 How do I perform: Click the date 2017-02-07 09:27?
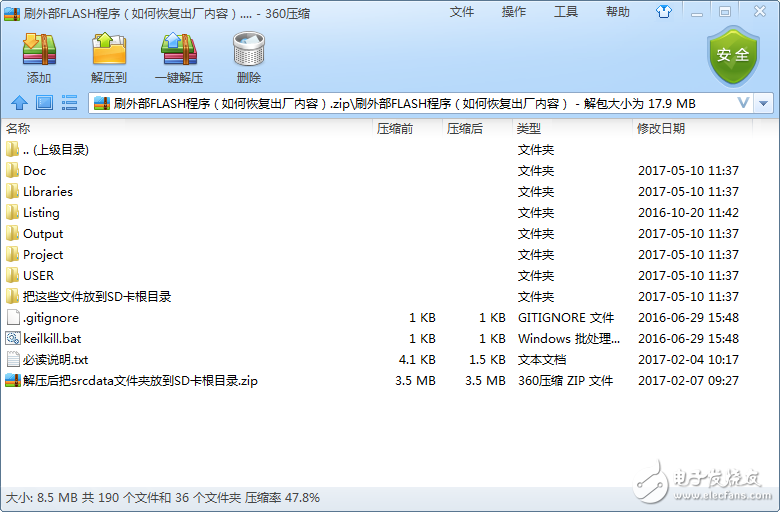coord(688,381)
